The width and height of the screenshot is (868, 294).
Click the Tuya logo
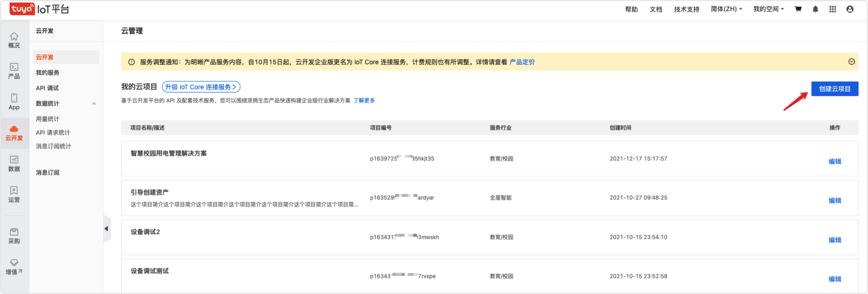(x=22, y=9)
